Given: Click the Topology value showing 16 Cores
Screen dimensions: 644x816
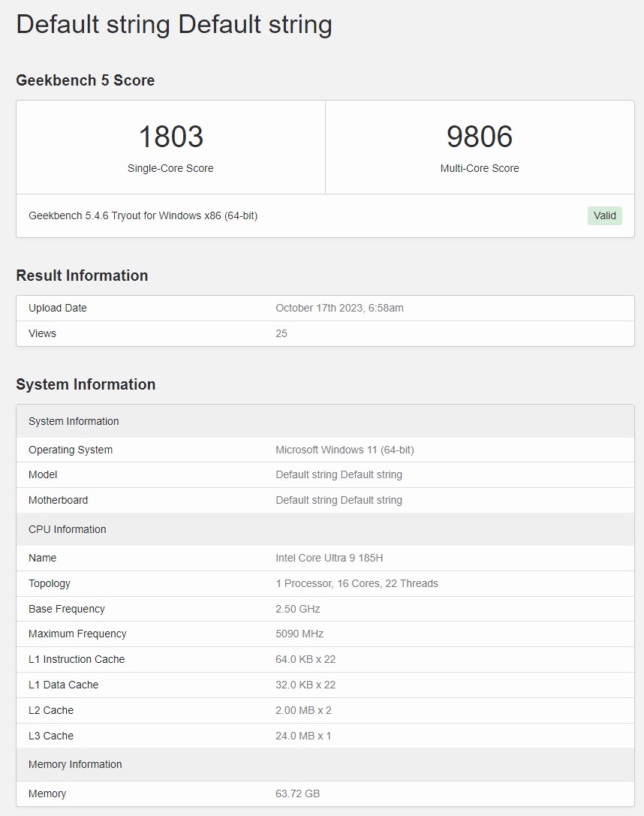Looking at the screenshot, I should pos(357,583).
